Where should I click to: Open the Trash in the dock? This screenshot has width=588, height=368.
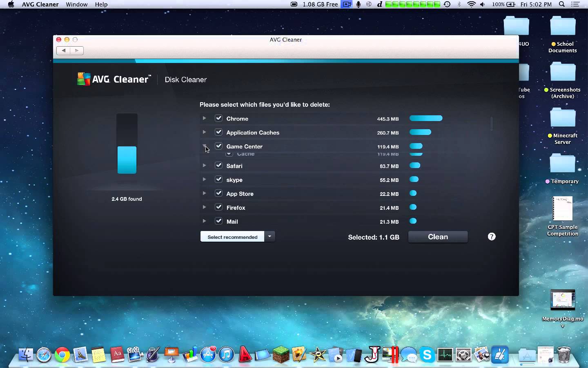(x=564, y=355)
